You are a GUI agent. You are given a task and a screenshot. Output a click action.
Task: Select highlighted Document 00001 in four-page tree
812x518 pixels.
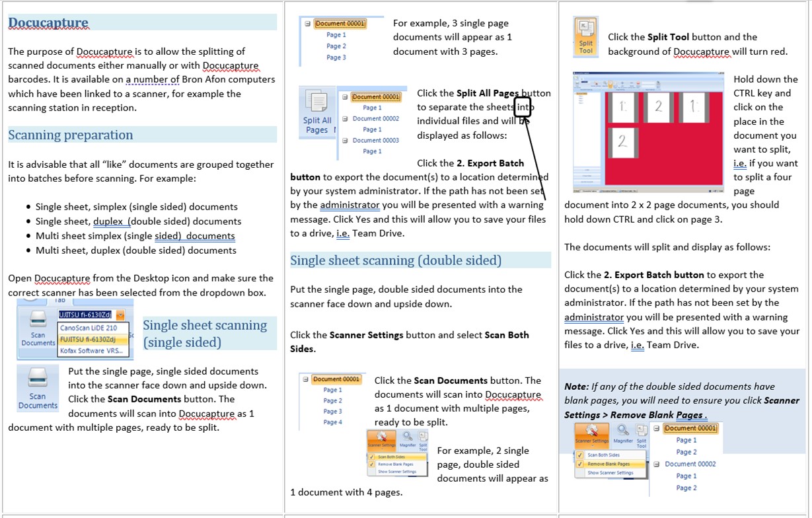(336, 379)
